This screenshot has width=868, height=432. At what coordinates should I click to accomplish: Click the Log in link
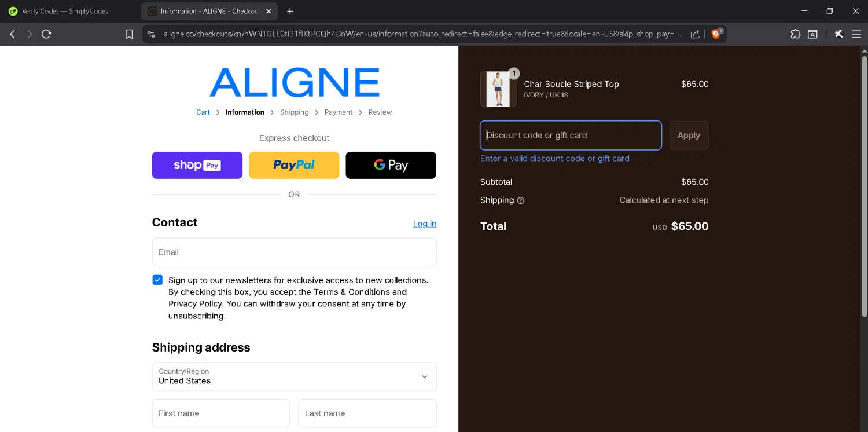tap(425, 224)
